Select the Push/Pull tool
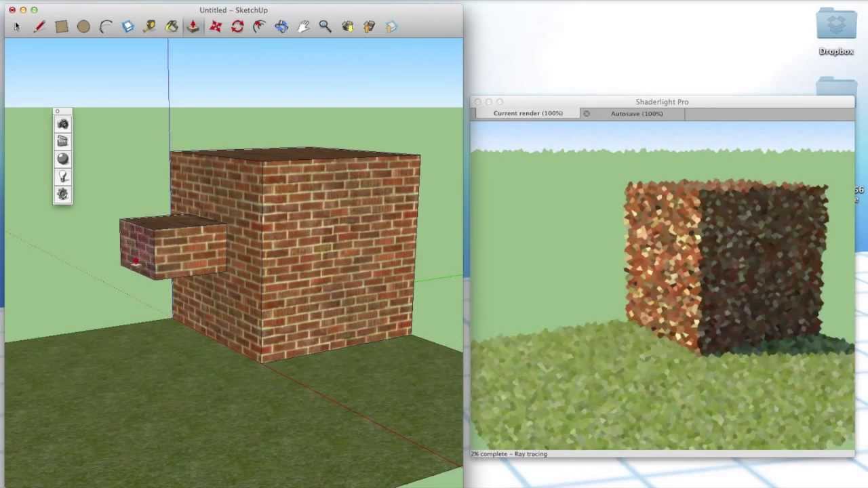 [x=193, y=26]
